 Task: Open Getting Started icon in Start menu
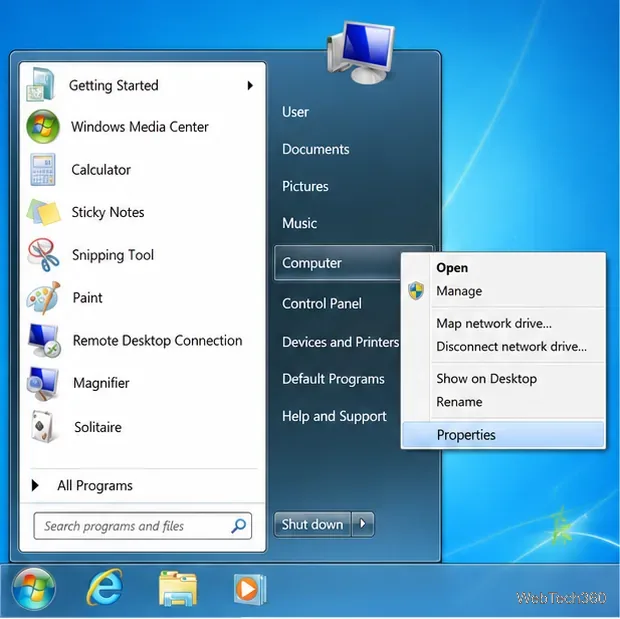pyautogui.click(x=41, y=85)
